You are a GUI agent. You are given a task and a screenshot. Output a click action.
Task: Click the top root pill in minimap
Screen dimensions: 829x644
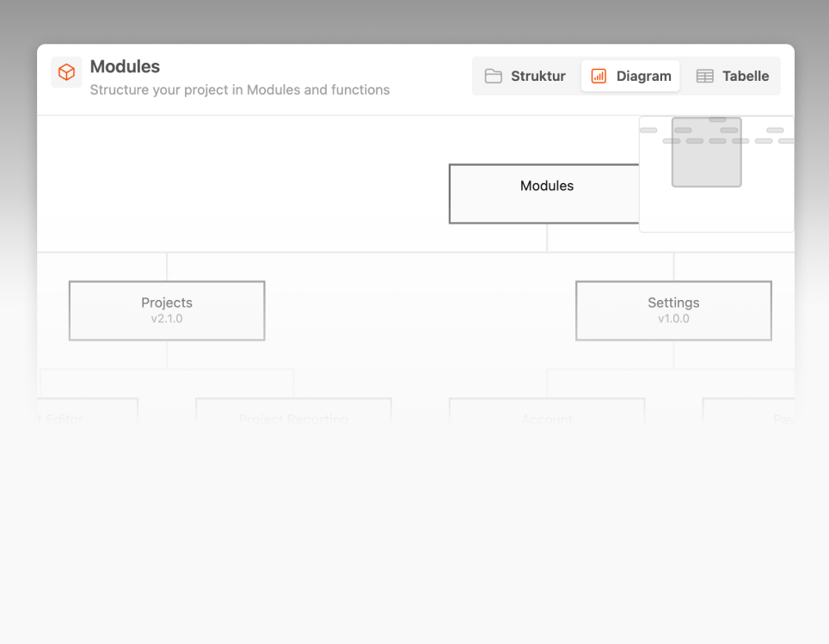[x=717, y=120]
